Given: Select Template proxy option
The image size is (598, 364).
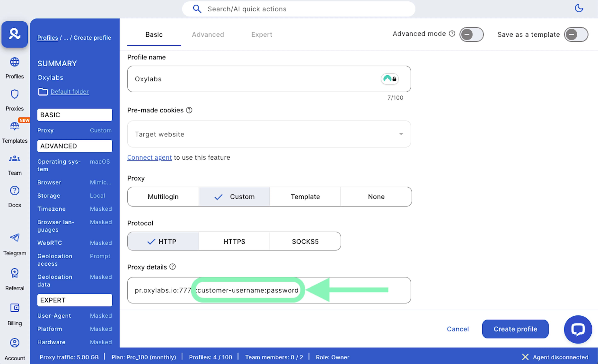Looking at the screenshot, I should [305, 197].
